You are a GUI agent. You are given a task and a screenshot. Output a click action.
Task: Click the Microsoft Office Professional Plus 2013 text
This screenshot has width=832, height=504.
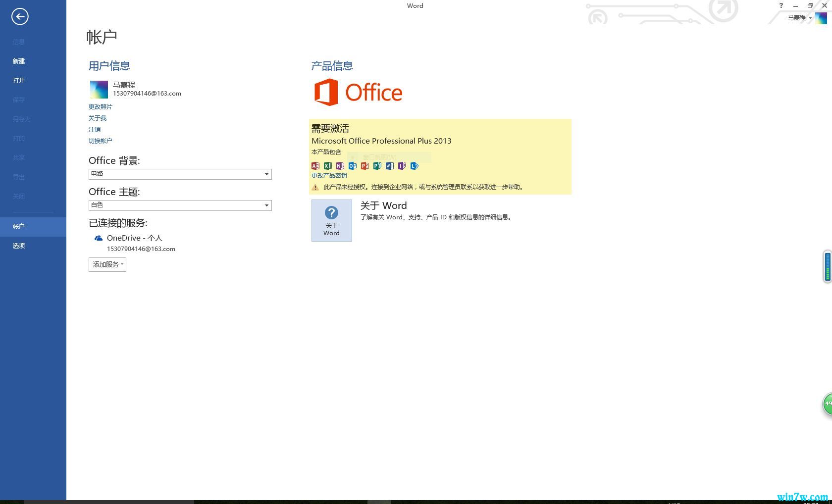381,141
